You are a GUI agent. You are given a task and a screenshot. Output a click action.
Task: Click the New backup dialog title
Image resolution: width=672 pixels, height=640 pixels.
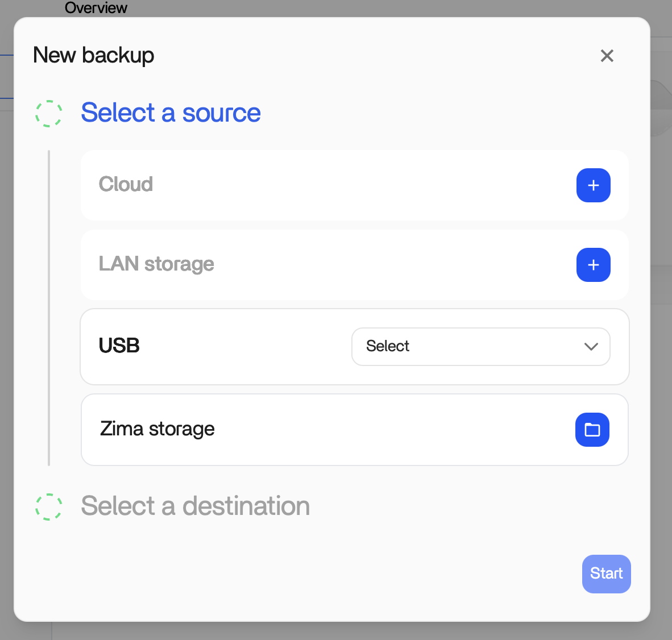[x=94, y=55]
